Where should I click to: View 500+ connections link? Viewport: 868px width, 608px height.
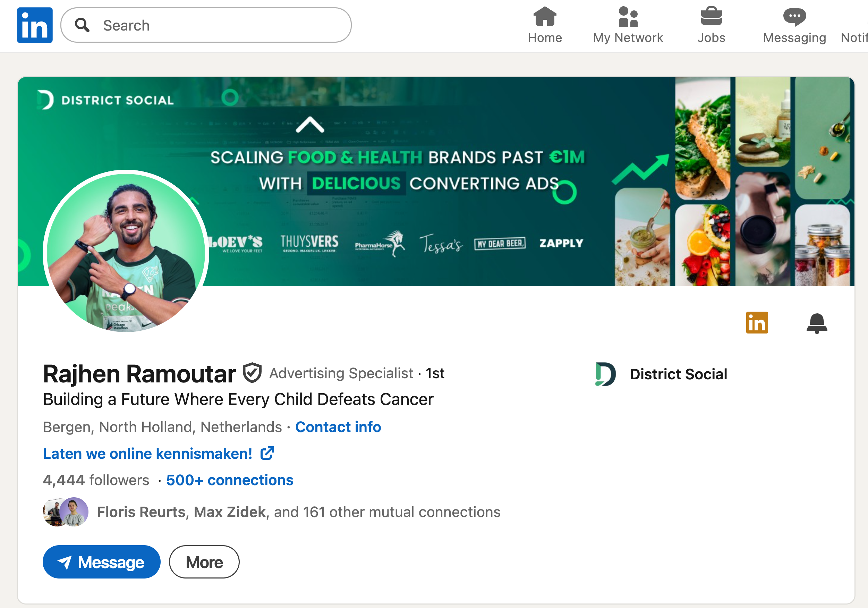point(229,480)
